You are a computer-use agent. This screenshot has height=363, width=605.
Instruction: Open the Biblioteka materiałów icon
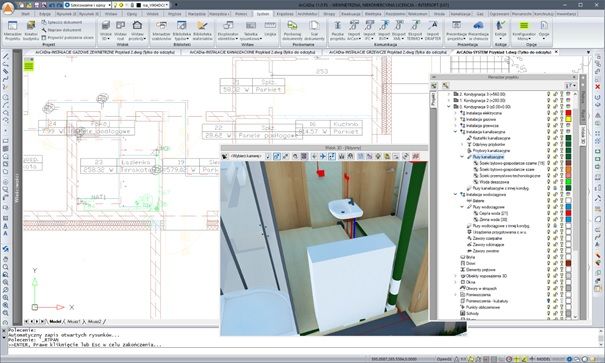202,30
